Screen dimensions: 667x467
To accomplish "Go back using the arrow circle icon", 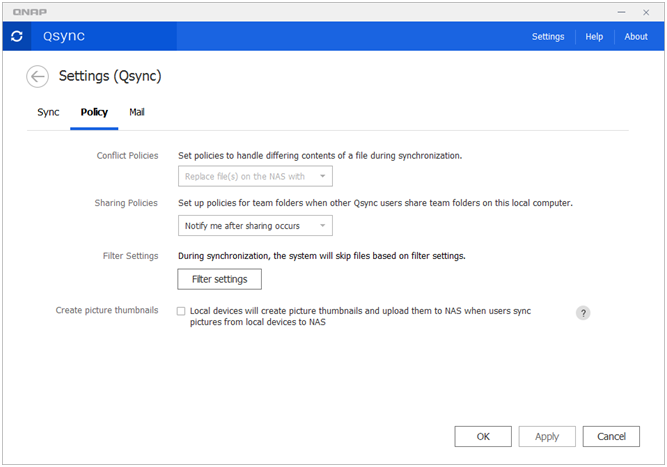I will tap(37, 77).
